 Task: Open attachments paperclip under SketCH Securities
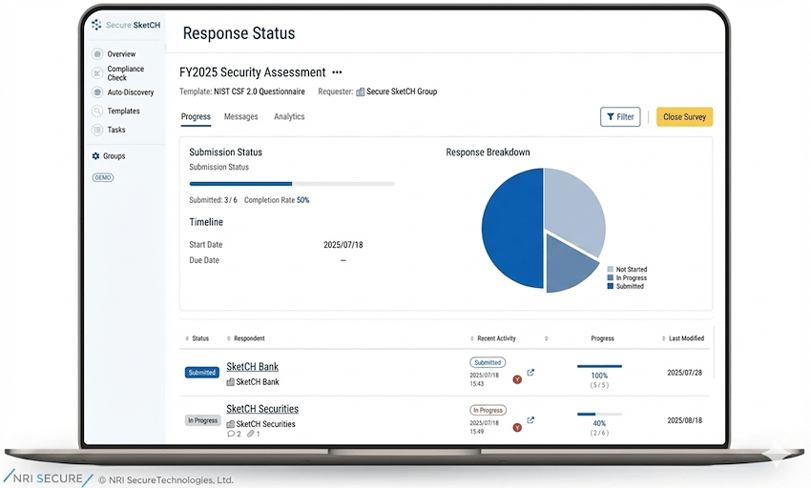250,434
